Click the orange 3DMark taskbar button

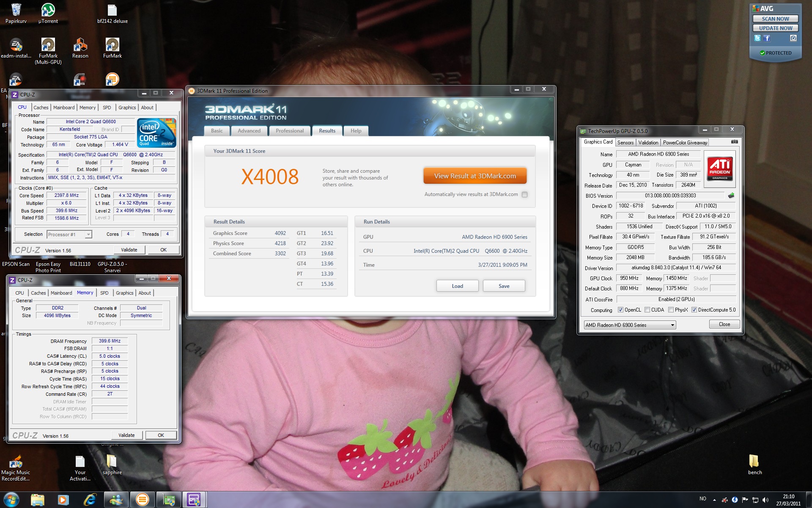coord(142,500)
